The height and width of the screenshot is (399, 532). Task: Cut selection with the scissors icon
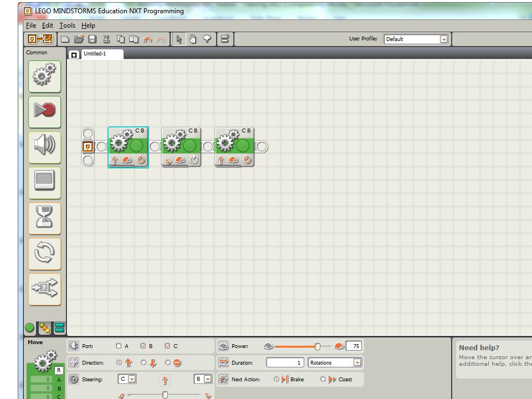pos(106,39)
